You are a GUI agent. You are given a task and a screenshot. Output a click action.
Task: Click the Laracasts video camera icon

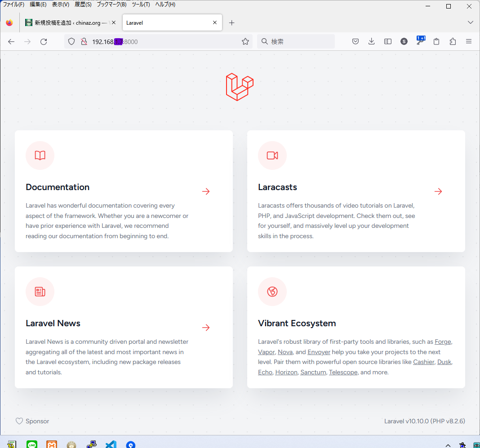272,155
